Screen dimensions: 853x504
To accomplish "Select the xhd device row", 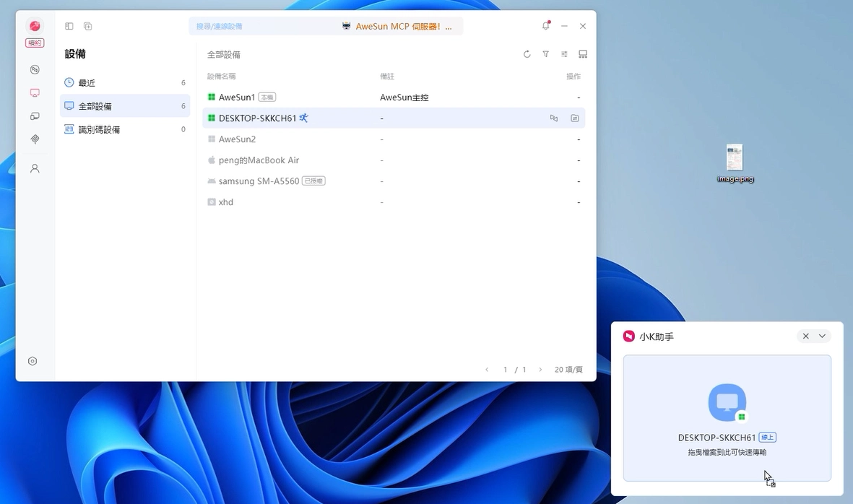I will (x=394, y=201).
